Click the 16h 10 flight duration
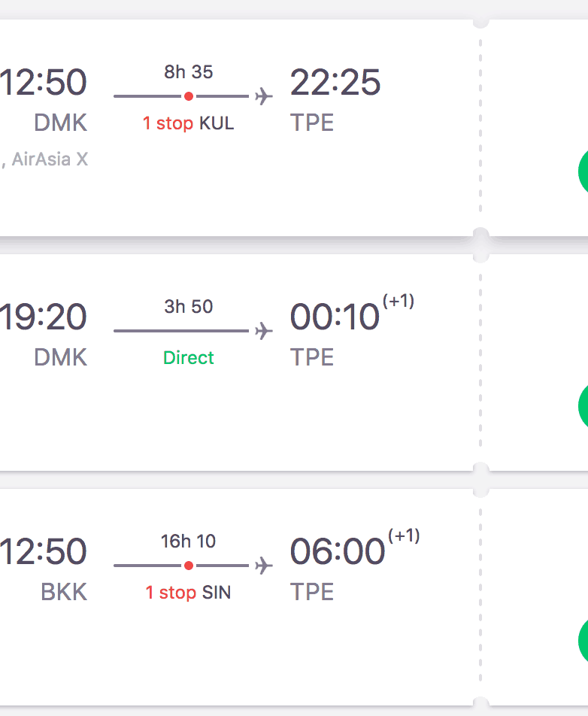The width and height of the screenshot is (588, 716). tap(189, 542)
